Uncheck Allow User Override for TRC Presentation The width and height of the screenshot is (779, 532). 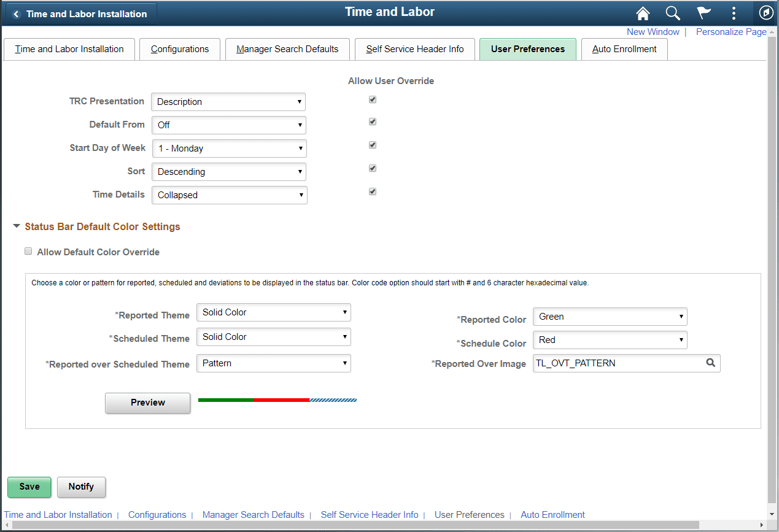tap(372, 99)
